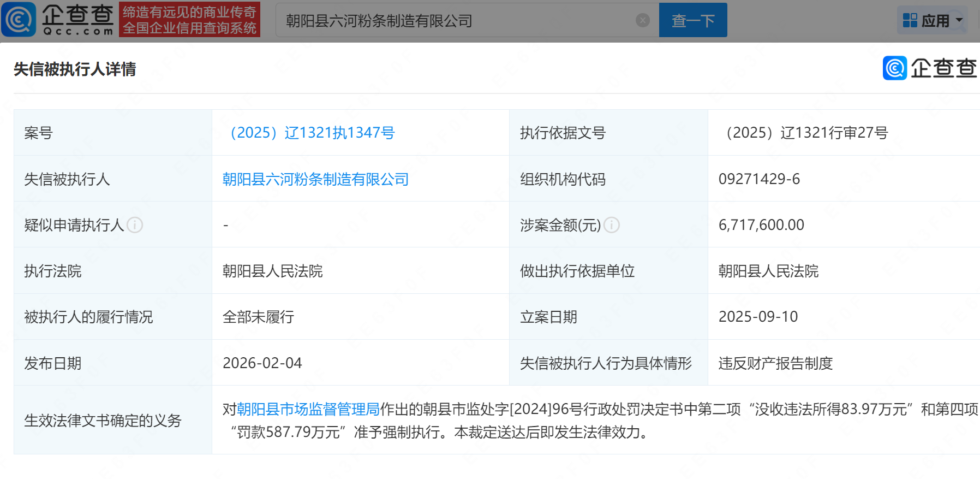This screenshot has width=980, height=479.
Task: Clear the search box with the X icon
Action: click(642, 20)
